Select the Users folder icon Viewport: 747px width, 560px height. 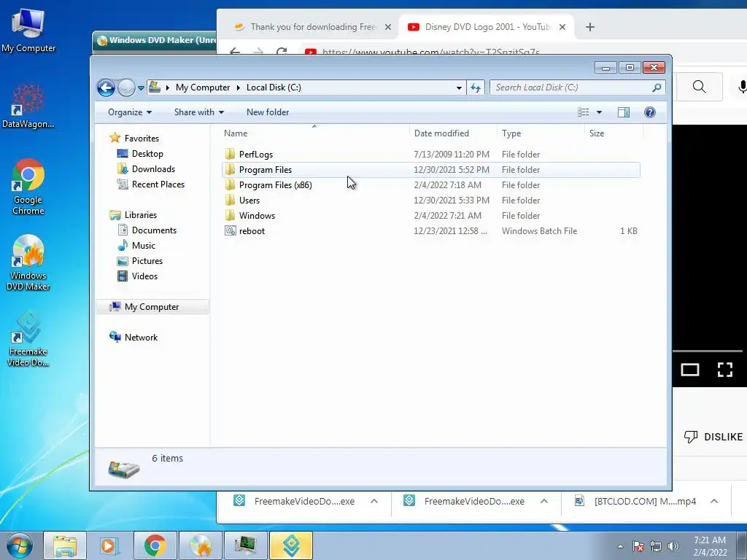230,200
